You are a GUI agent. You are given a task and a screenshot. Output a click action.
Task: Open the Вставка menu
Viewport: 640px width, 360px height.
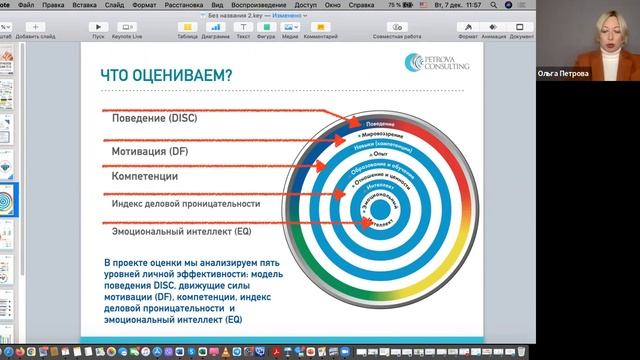(x=84, y=5)
